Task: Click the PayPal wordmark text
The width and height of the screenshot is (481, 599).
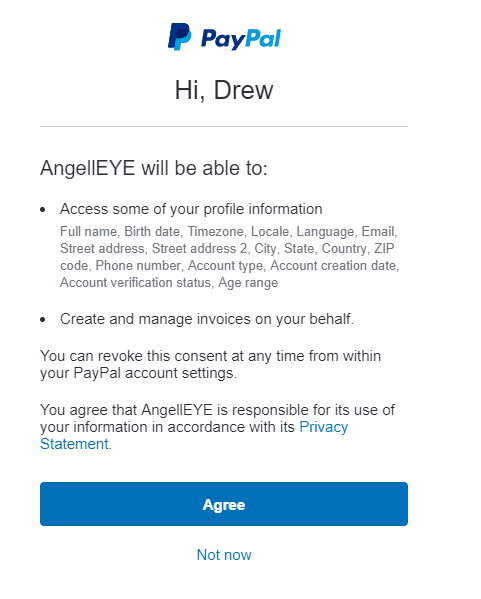Action: coord(241,39)
